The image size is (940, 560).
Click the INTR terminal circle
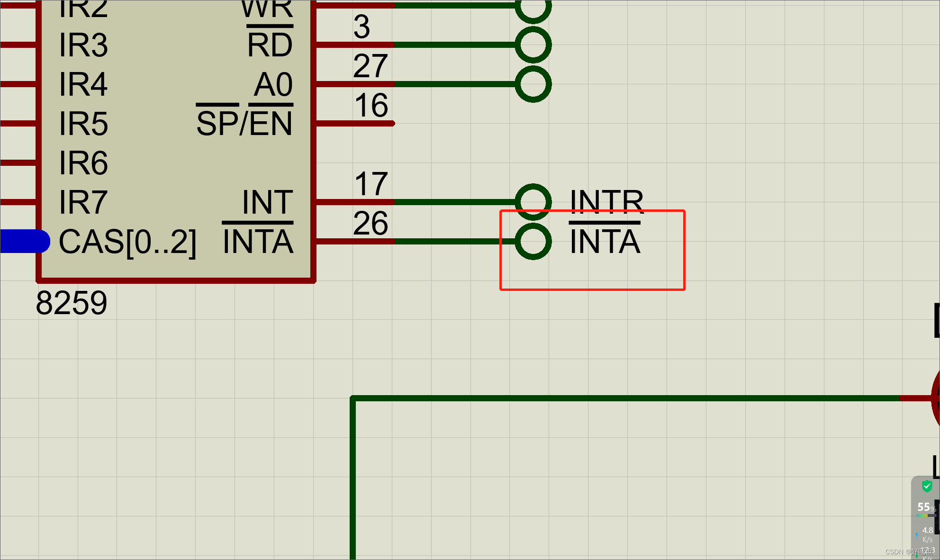point(533,202)
